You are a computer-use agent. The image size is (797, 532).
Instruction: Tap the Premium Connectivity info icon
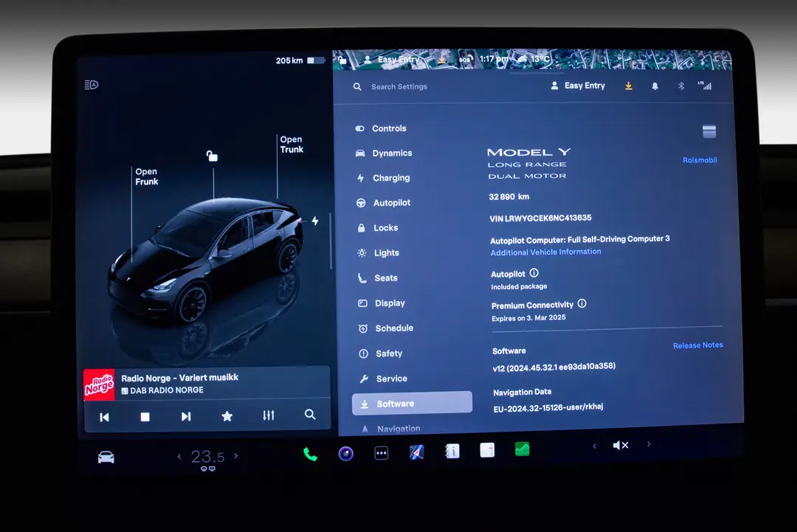[582, 303]
